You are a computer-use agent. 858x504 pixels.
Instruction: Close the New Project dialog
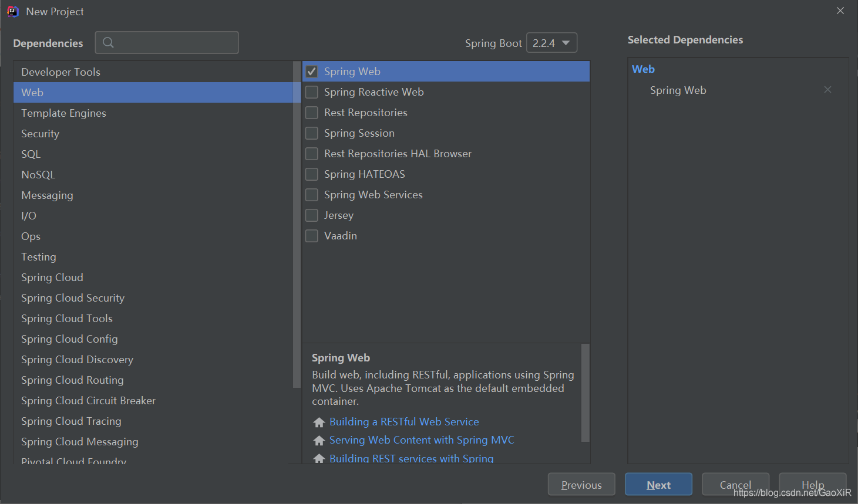coord(840,11)
